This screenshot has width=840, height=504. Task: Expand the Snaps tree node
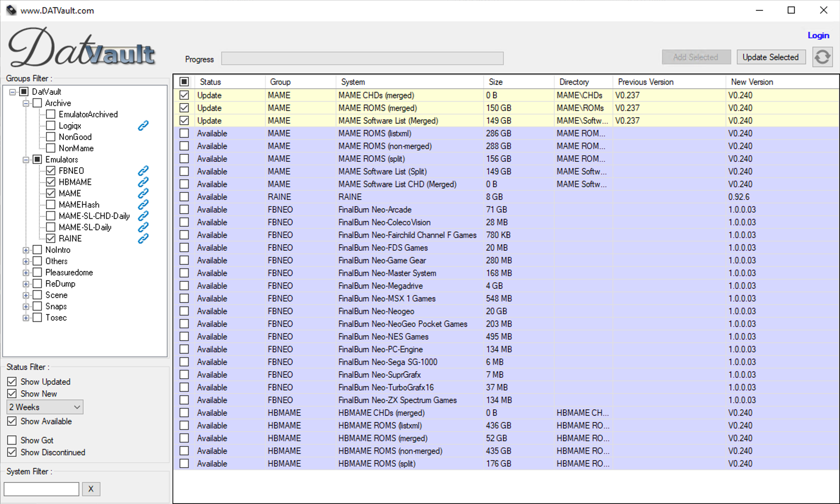coord(26,307)
